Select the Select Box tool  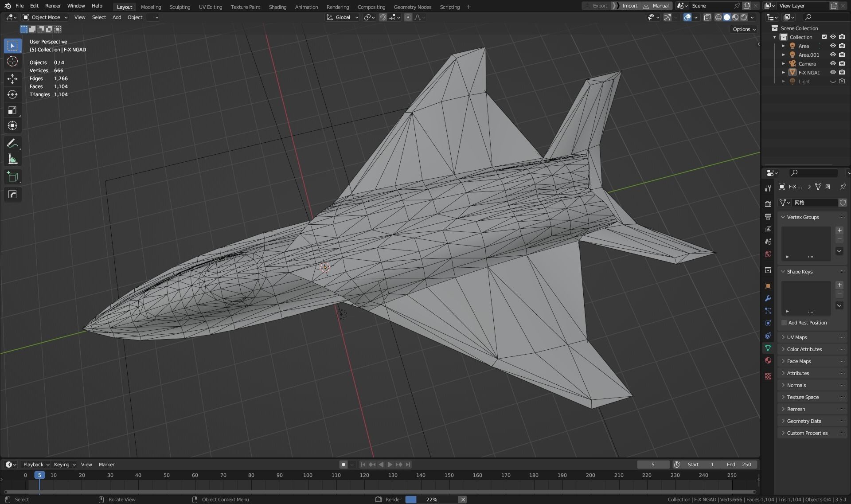click(12, 46)
